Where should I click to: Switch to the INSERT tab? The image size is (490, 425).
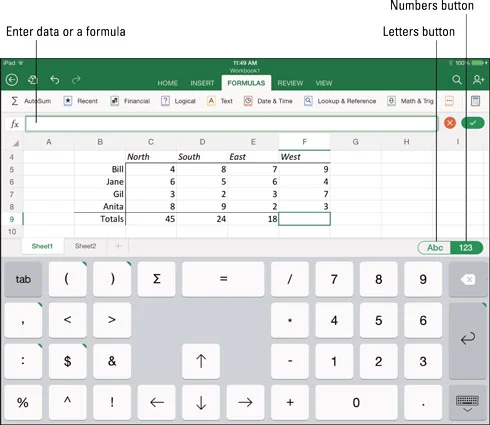(202, 83)
